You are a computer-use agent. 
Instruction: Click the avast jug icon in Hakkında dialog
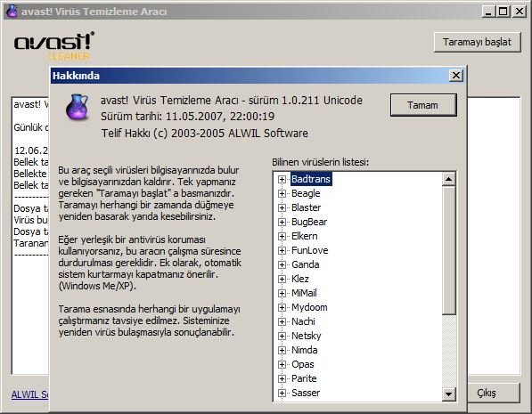point(77,107)
